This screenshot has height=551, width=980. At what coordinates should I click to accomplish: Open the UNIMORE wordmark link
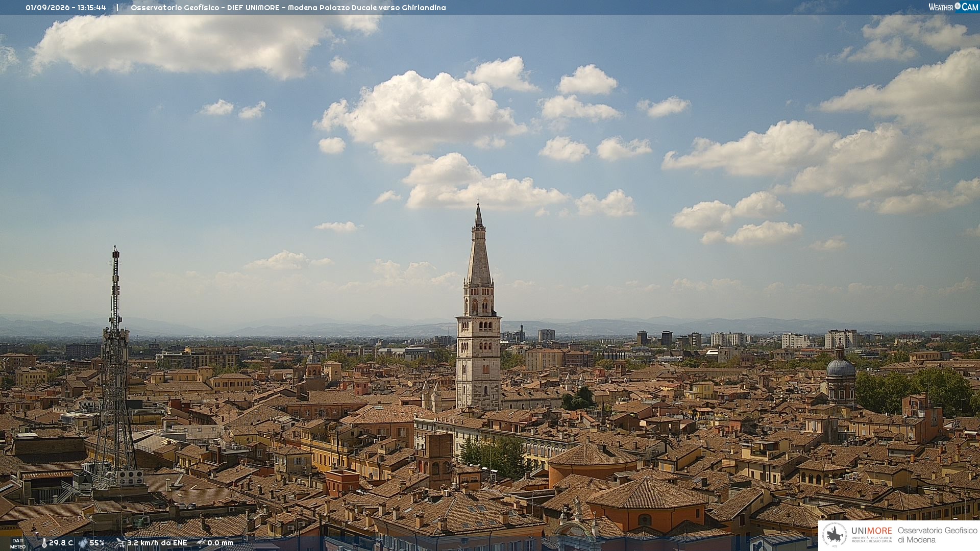[x=872, y=531]
